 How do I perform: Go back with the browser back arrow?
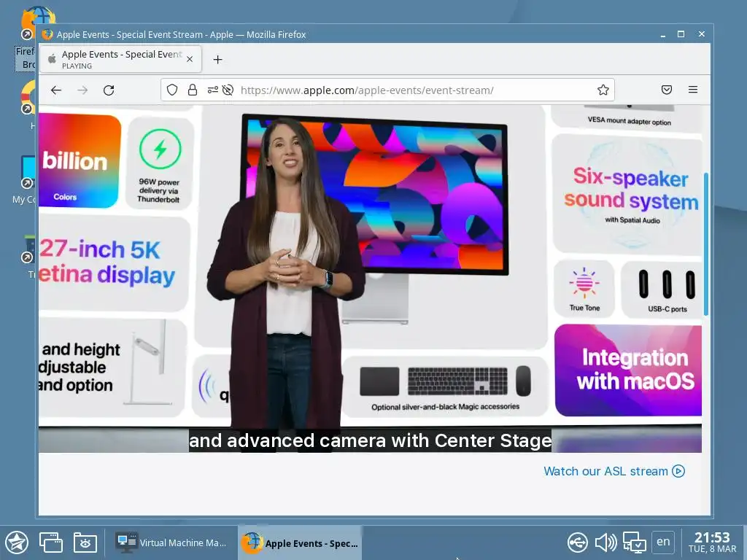pyautogui.click(x=56, y=90)
